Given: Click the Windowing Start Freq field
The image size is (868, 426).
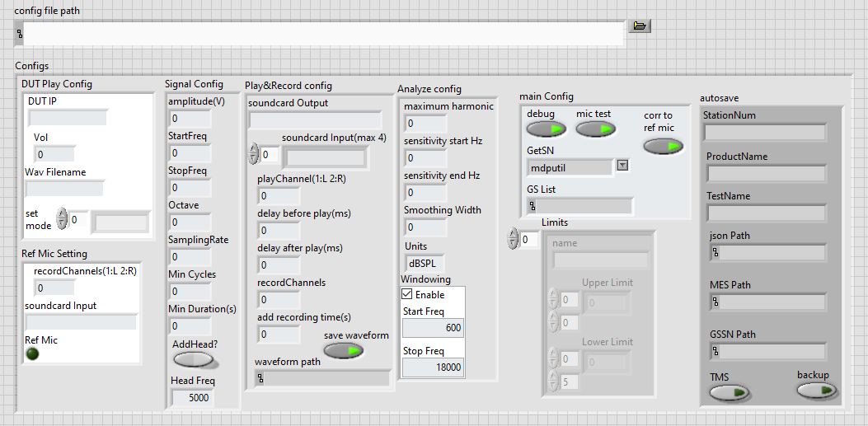Looking at the screenshot, I should [x=433, y=328].
